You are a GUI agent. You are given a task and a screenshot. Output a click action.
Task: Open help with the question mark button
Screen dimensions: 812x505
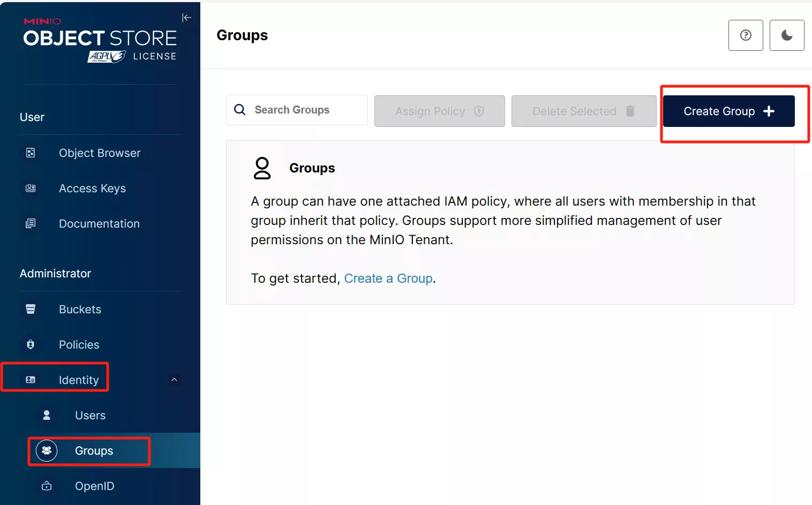pos(745,35)
